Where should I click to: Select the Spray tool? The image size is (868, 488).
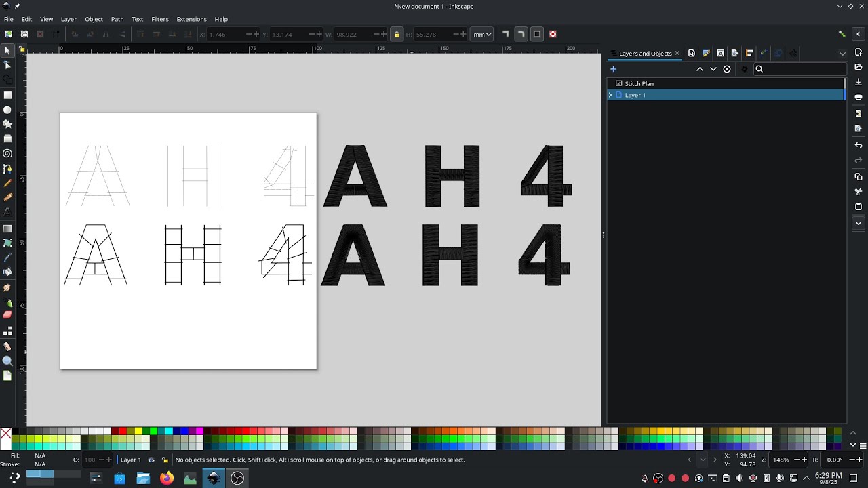(7, 302)
